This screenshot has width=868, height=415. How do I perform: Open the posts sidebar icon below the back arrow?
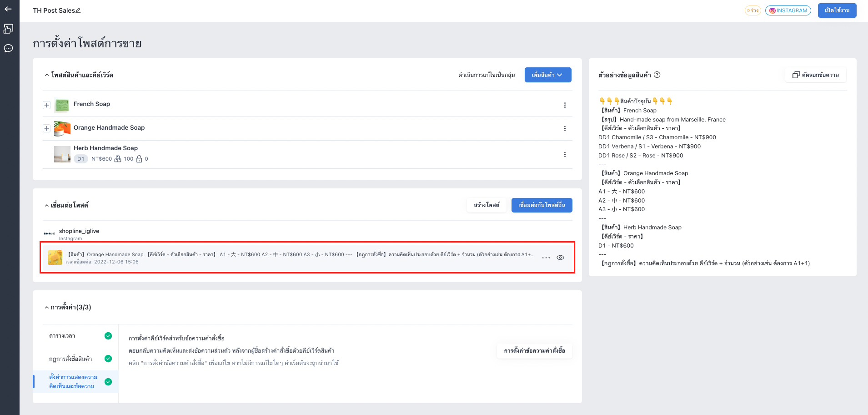point(8,29)
